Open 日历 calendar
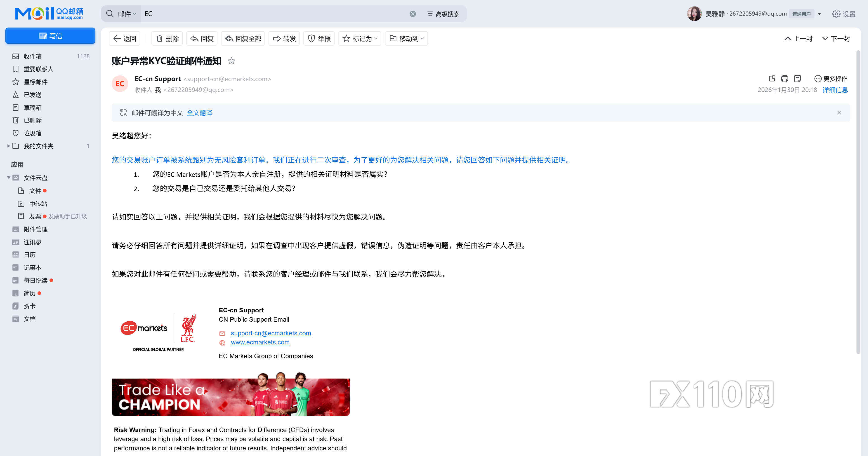 click(51, 255)
